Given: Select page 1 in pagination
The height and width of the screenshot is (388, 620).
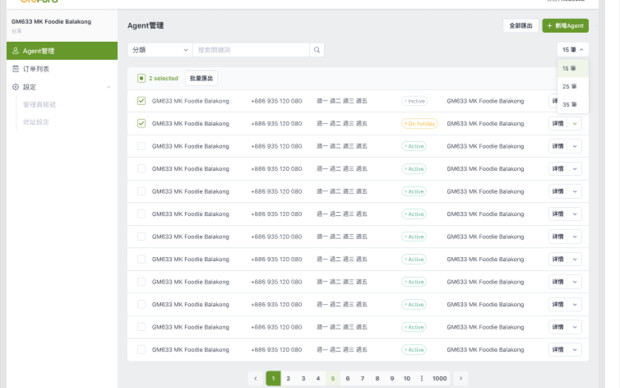Looking at the screenshot, I should [273, 379].
